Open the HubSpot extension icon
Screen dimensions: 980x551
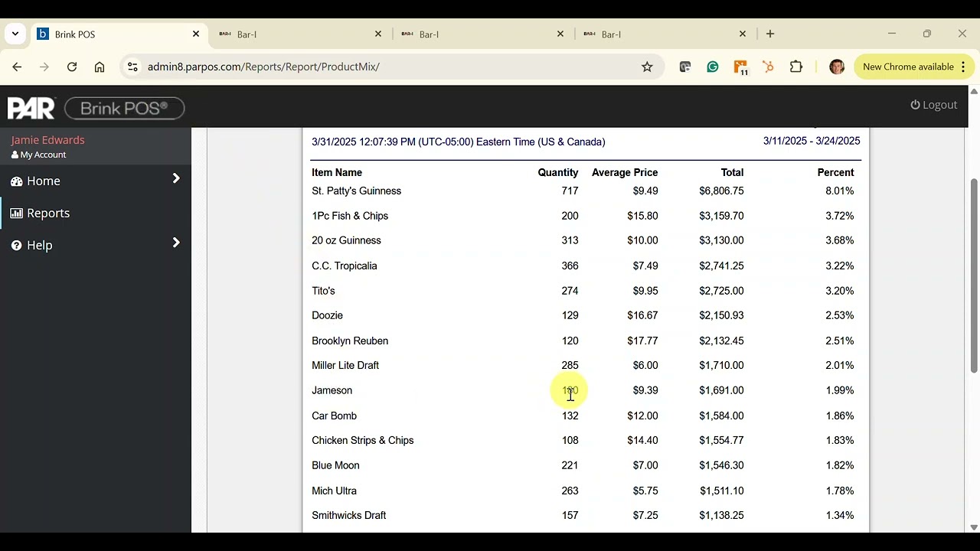click(x=768, y=67)
